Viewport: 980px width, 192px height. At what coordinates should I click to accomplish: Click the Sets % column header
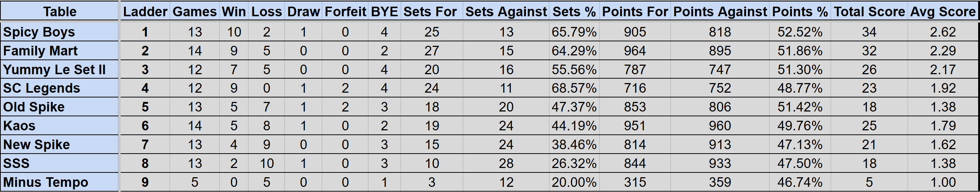pyautogui.click(x=574, y=11)
